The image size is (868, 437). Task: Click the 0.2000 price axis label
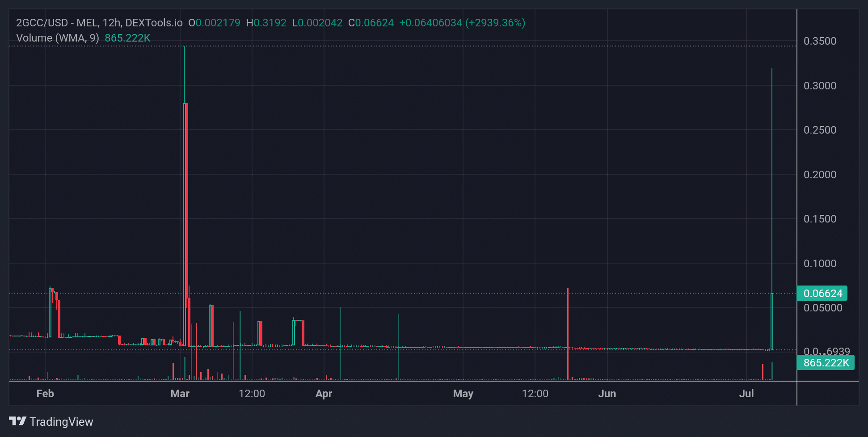pos(820,175)
